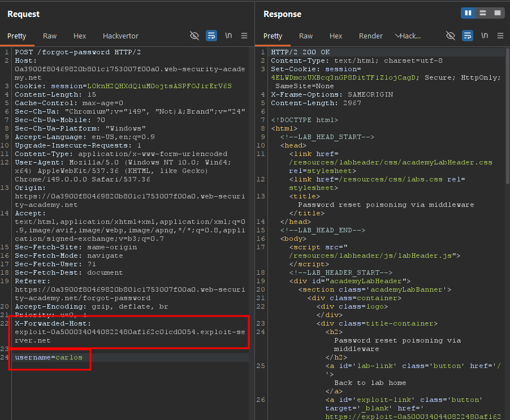Click the Sec-Ch-Ua-Platform "Windows" header
This screenshot has width=510, height=420.
click(x=80, y=128)
